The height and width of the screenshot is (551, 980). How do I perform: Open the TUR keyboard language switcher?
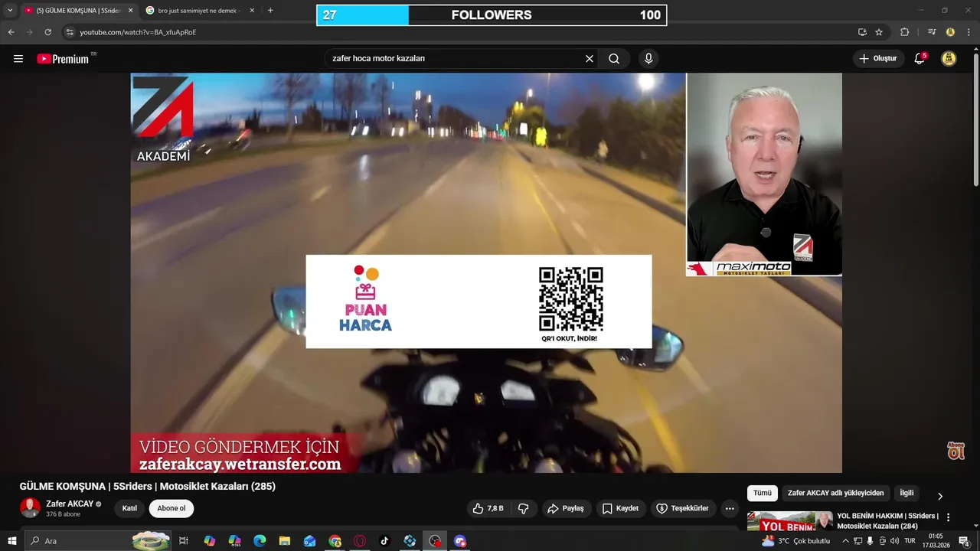click(x=910, y=541)
